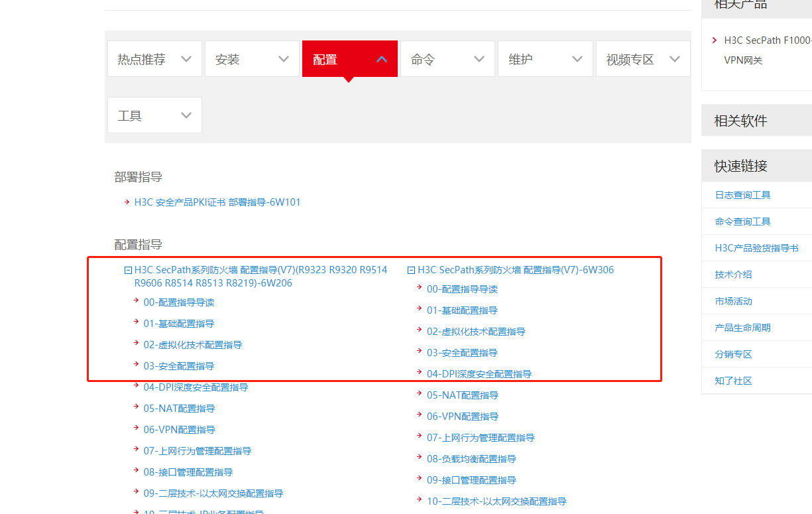Open 09-二层技术-以太网交换配置指导 under 6W206
The width and height of the screenshot is (812, 514).
(213, 493)
